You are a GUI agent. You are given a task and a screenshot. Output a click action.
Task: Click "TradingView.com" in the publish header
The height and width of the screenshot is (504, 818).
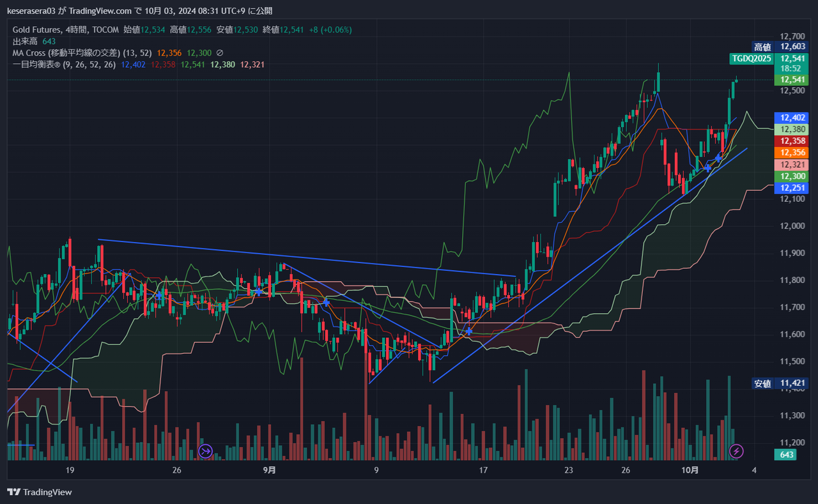point(100,11)
